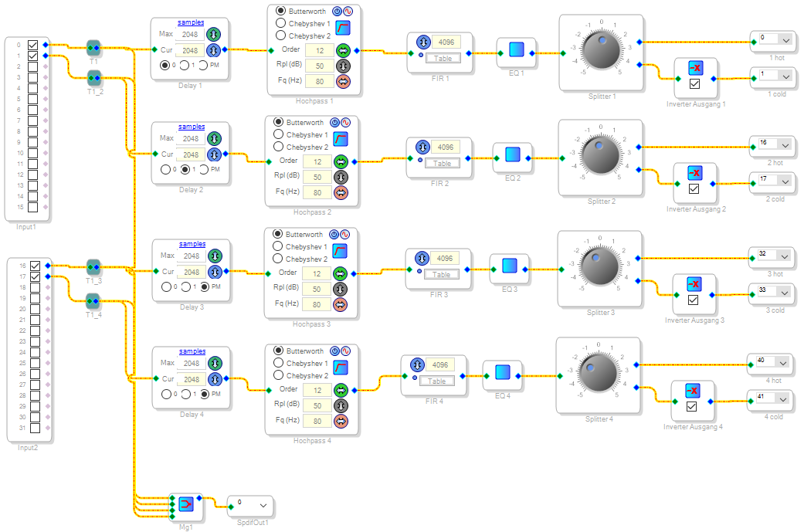Enable channel 18 checkbox in Input2
This screenshot has height=532, width=804.
pyautogui.click(x=33, y=287)
